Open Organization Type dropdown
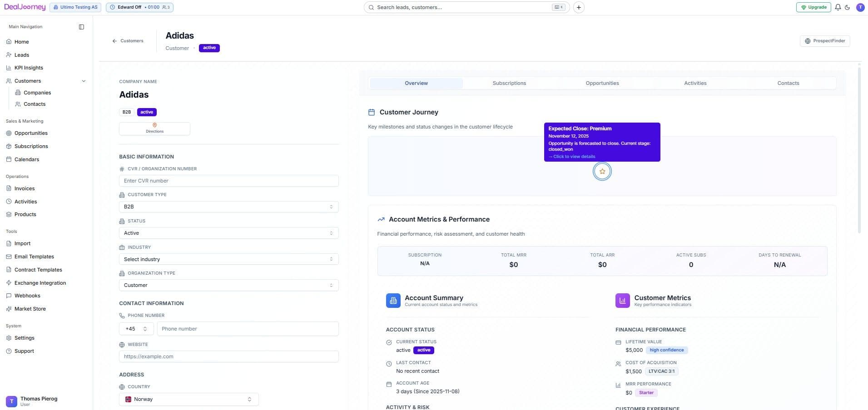 [229, 285]
